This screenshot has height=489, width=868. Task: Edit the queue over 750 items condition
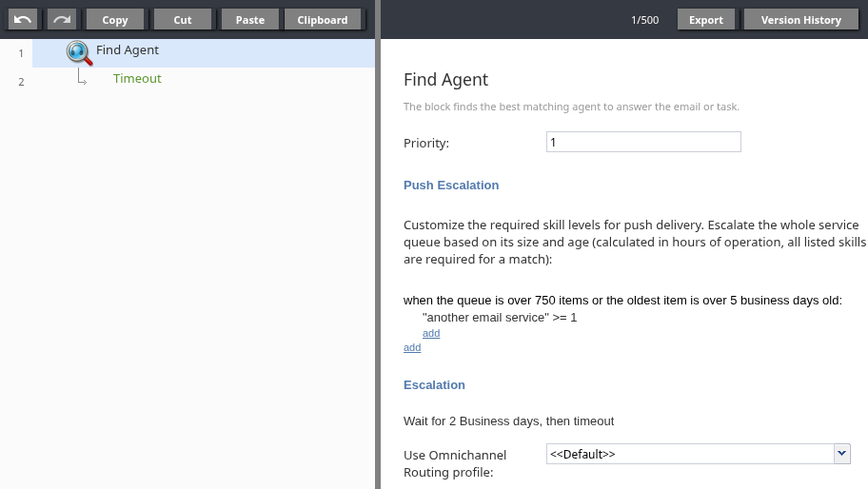pyautogui.click(x=622, y=301)
